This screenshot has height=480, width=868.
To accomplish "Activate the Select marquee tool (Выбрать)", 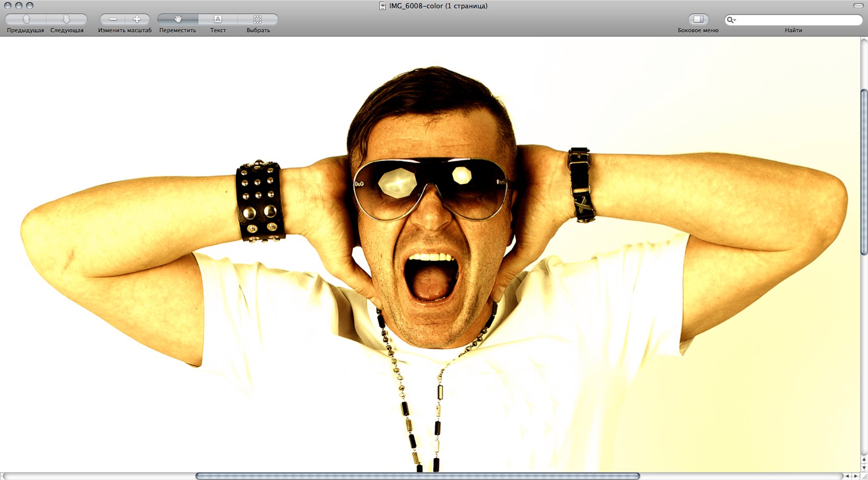I will pos(258,19).
